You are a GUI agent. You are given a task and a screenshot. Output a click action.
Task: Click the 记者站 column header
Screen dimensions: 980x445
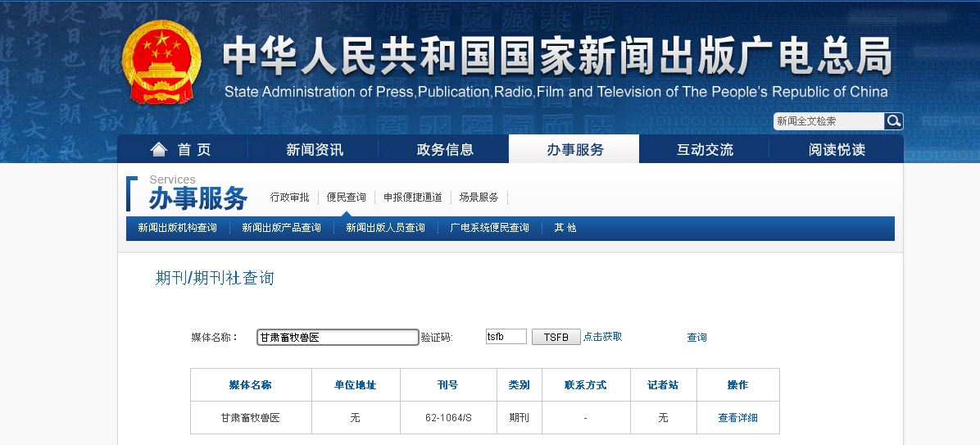(x=663, y=385)
